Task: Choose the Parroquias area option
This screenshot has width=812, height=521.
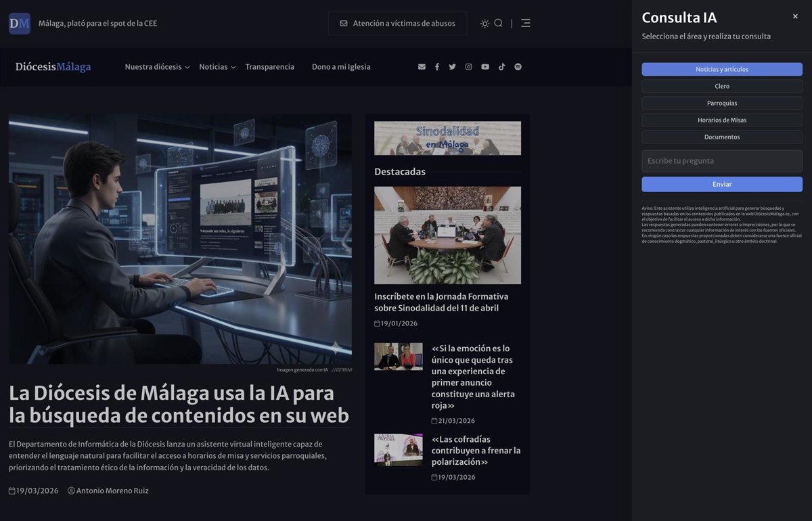Action: click(721, 104)
